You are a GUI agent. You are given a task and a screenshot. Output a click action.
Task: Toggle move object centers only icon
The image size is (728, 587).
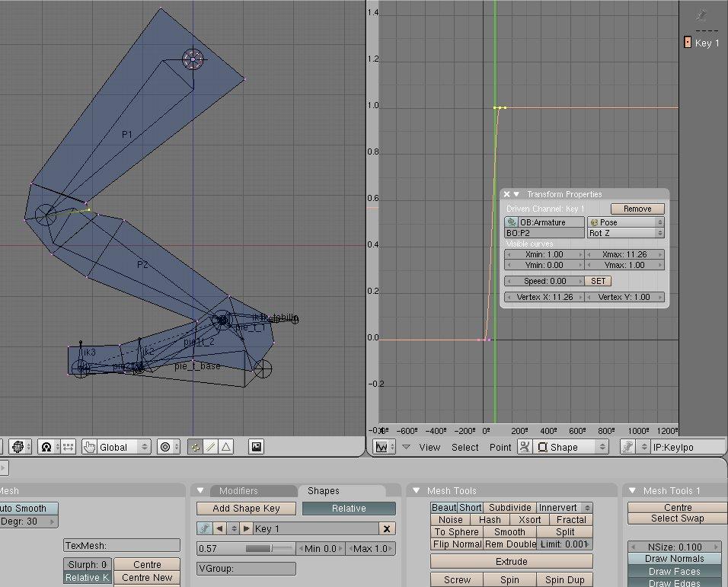click(69, 447)
